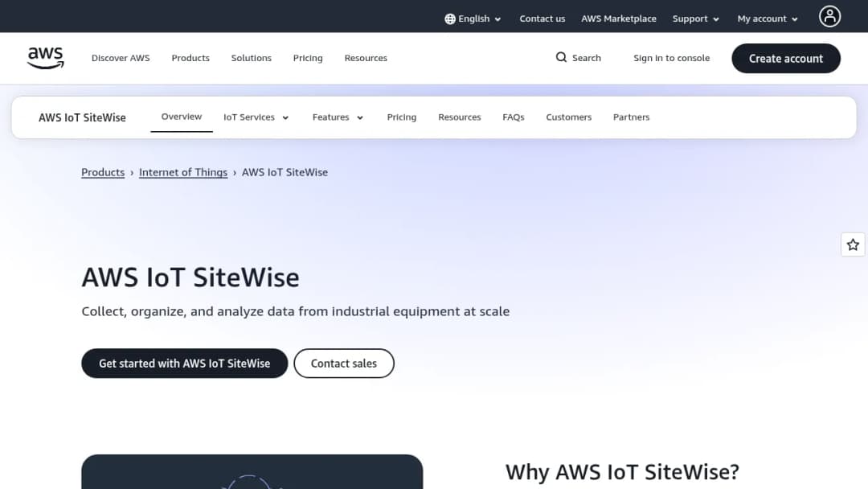Click the AWS IoT SiteWise breadcrumb text

click(x=285, y=172)
